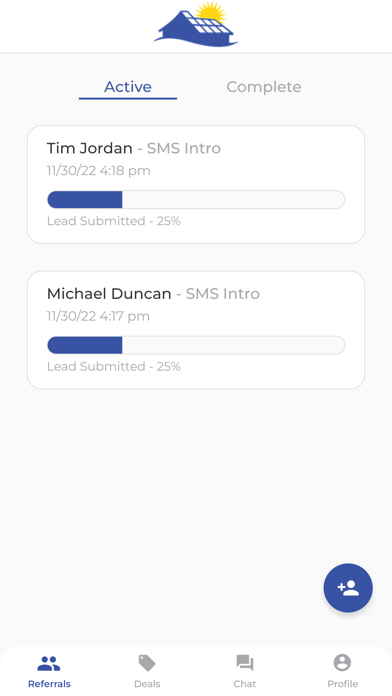Click the Profile label in bottom nav
Screen dimensions: 392x696
(342, 684)
